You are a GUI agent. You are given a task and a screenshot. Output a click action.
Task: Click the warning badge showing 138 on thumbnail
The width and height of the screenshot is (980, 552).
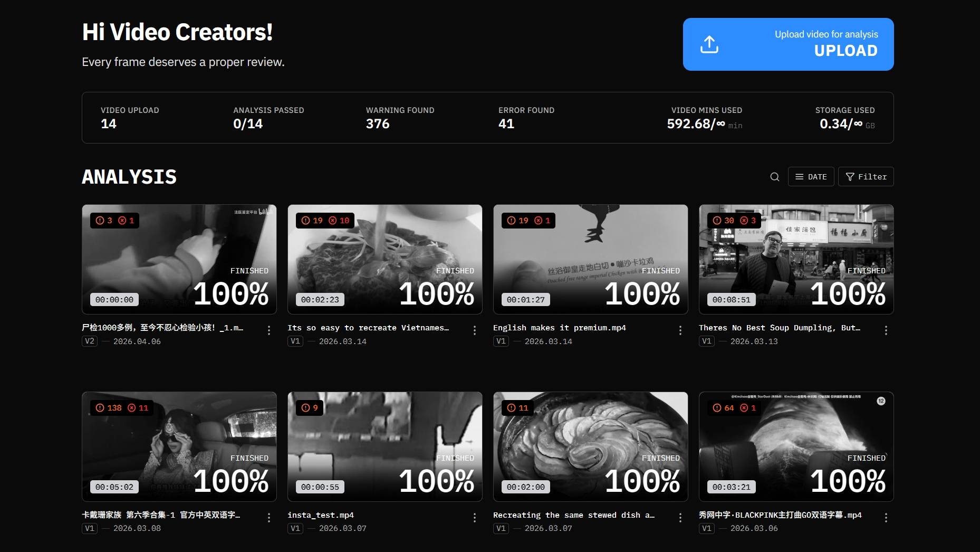click(109, 408)
